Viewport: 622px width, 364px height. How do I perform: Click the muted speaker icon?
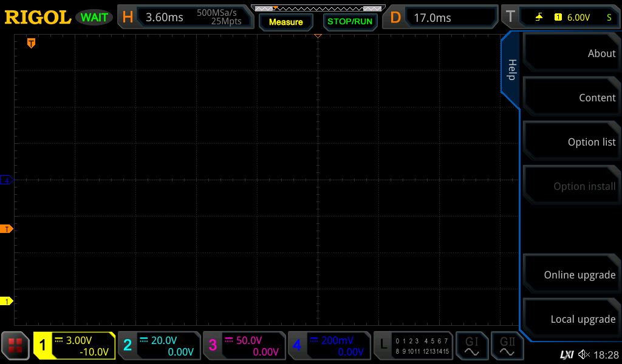coord(584,354)
